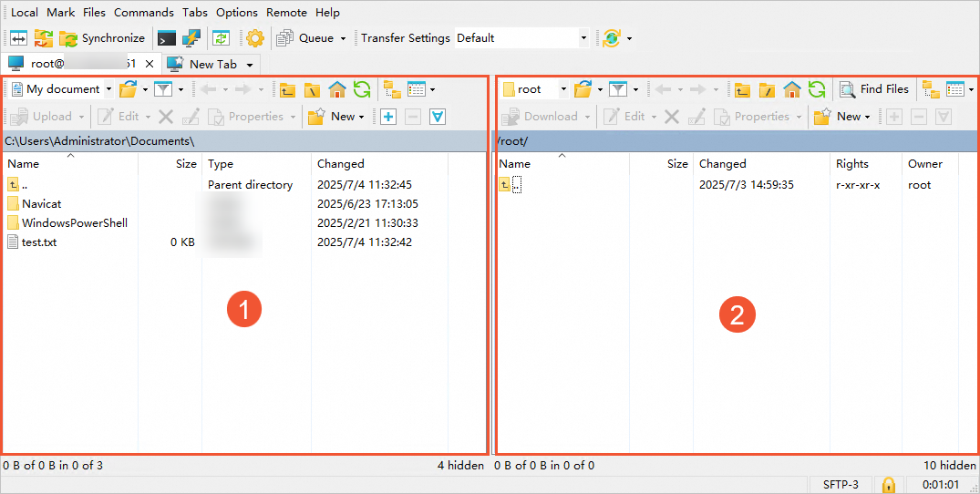Go to parent directory in remote panel
980x494 pixels.
coord(742,89)
